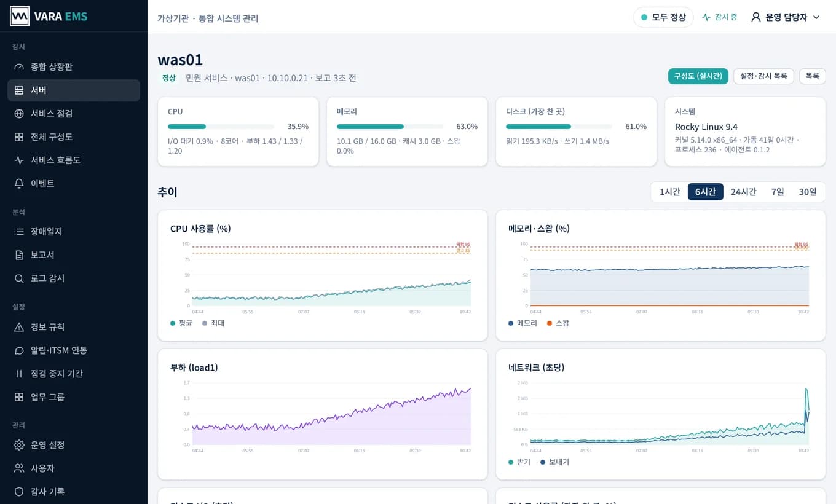This screenshot has width=836, height=504.
Task: Click the 보고서 document icon
Action: pos(19,254)
